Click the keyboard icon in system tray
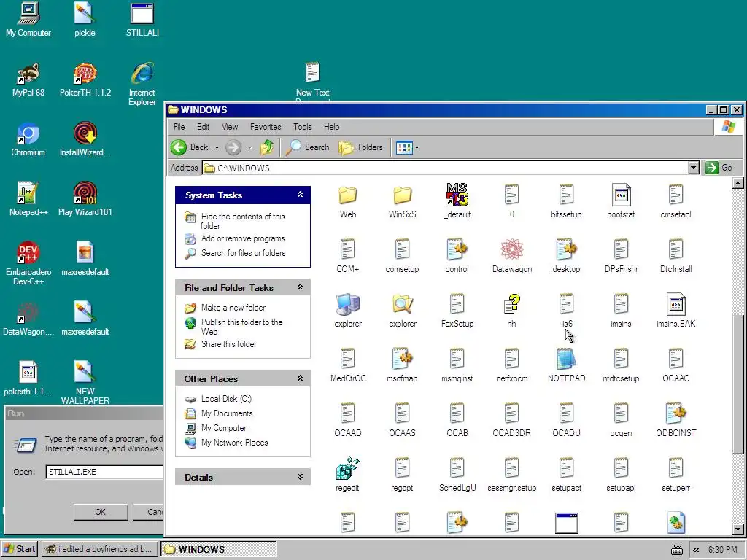 (x=676, y=551)
